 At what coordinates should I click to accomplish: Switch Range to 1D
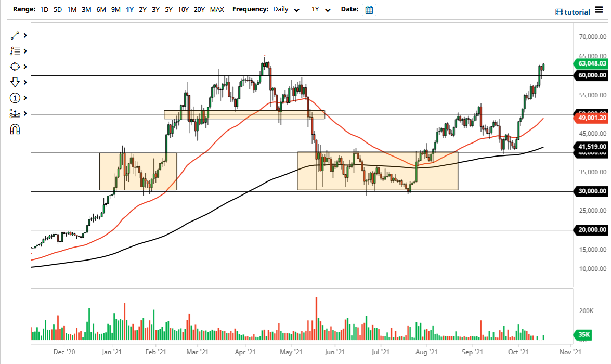tap(44, 9)
